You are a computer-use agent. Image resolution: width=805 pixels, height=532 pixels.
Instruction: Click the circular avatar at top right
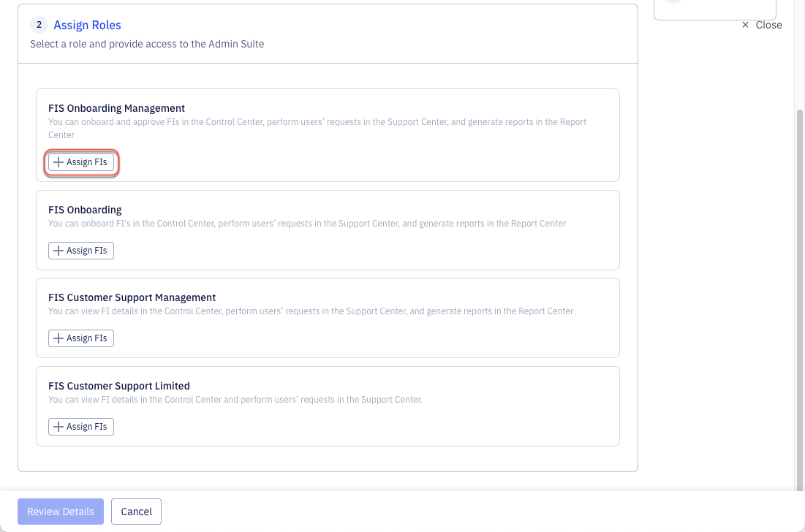pyautogui.click(x=674, y=2)
